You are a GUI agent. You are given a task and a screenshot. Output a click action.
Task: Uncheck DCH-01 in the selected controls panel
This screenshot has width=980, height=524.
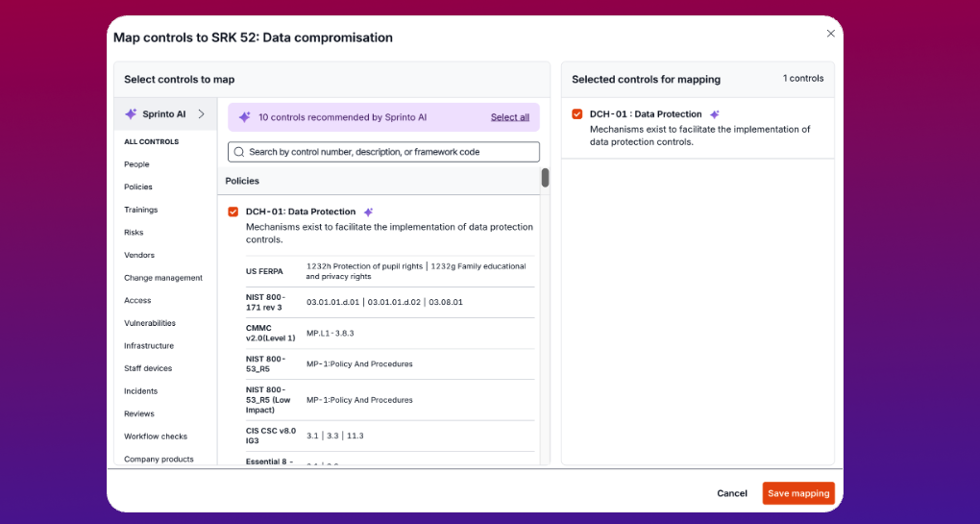click(x=576, y=114)
